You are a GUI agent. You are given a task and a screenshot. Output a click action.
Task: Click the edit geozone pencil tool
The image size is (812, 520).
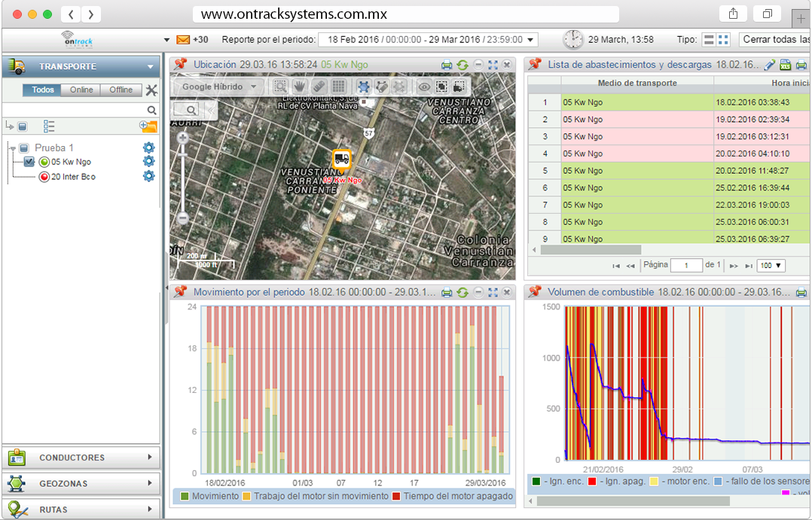382,87
